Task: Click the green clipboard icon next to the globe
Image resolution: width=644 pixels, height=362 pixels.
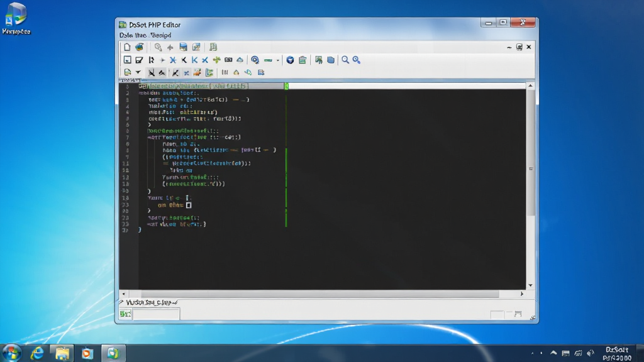Action: pos(303,60)
